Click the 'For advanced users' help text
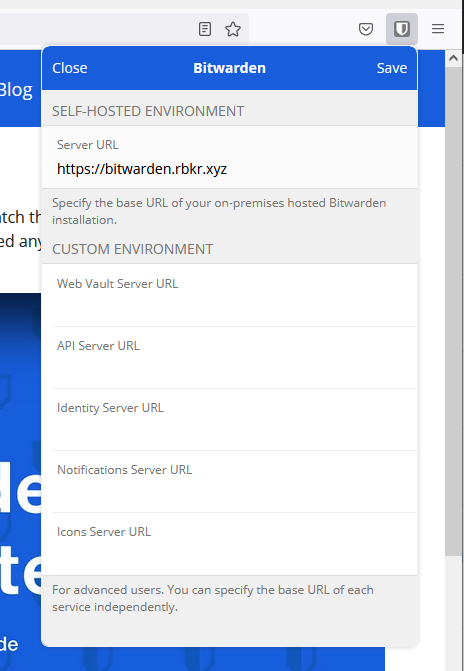 [x=213, y=598]
